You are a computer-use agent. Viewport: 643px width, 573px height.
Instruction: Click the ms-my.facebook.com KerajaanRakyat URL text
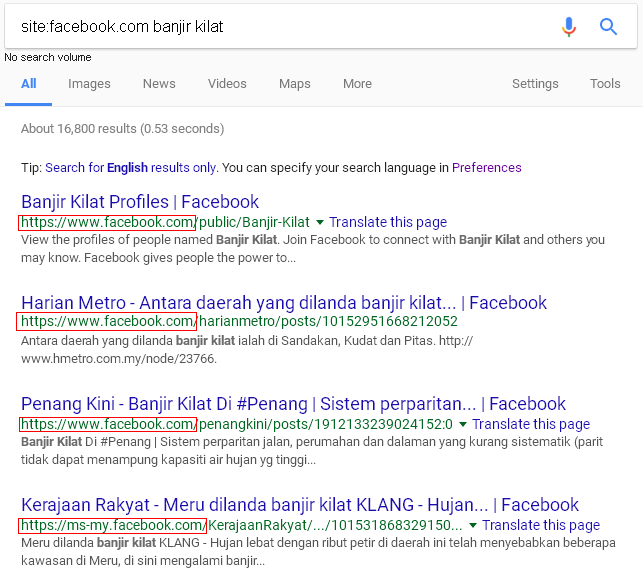tap(242, 525)
